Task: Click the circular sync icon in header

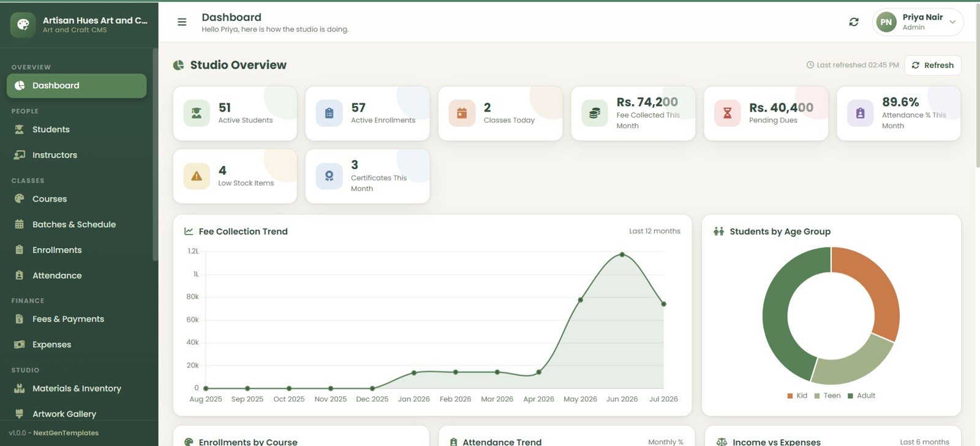Action: click(854, 22)
